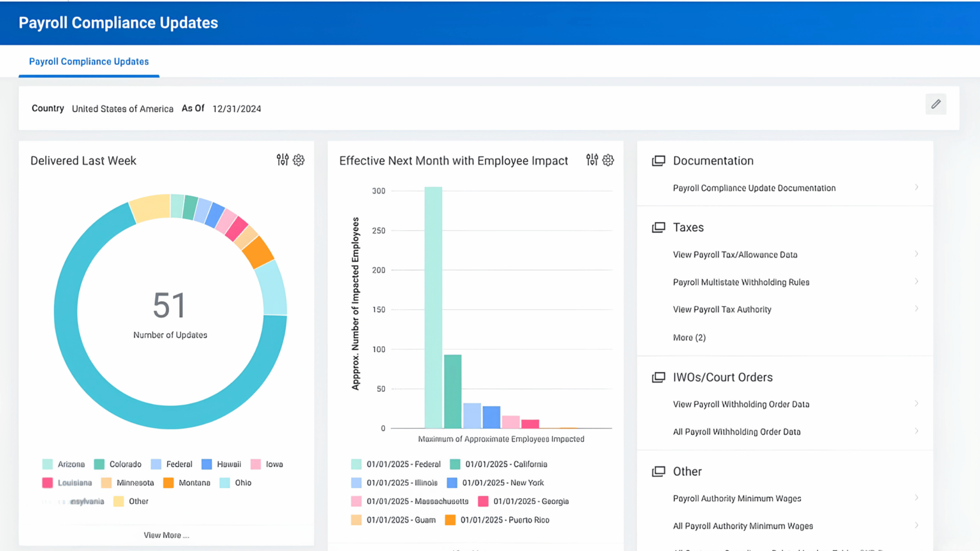Click chevron next to All Payroll Authority Minimum Wages
The width and height of the screenshot is (980, 551).
coord(916,525)
